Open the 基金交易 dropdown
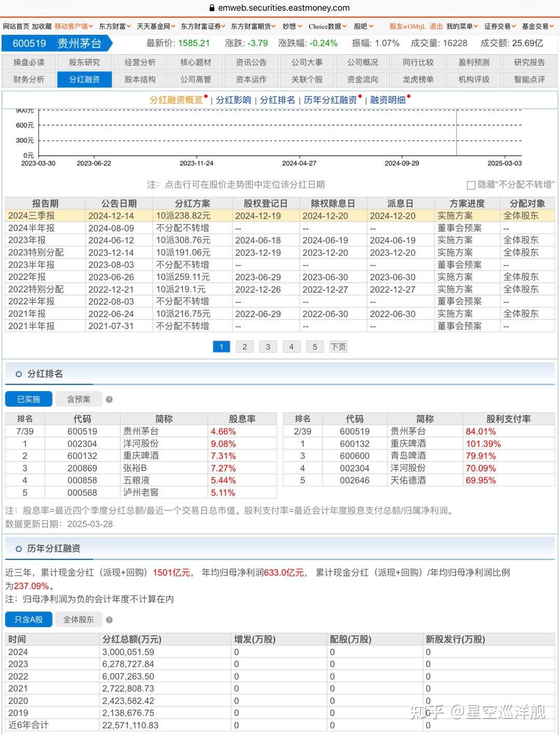The width and height of the screenshot is (560, 735). 538,26
